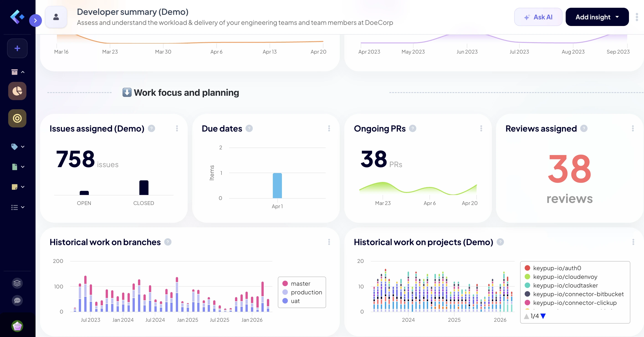Screen dimensions: 644x337
Task: Expand the sticky note section in sidebar
Action: point(18,187)
